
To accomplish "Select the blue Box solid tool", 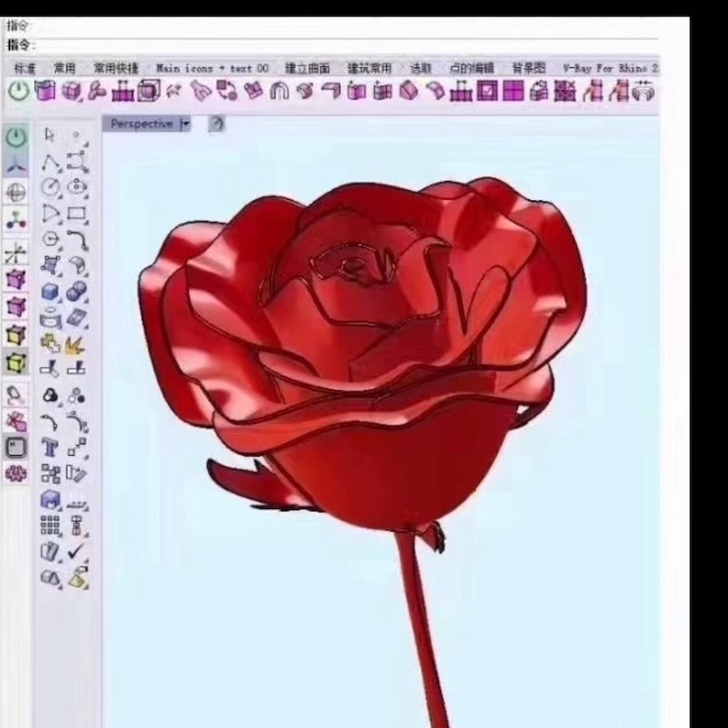I will [50, 292].
